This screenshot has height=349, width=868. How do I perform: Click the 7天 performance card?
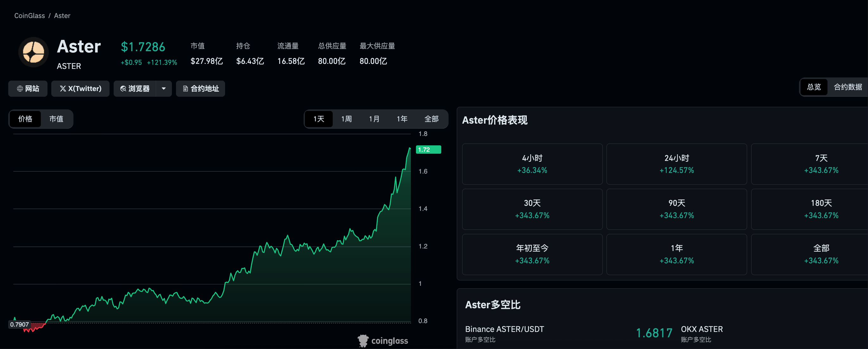tap(810, 164)
